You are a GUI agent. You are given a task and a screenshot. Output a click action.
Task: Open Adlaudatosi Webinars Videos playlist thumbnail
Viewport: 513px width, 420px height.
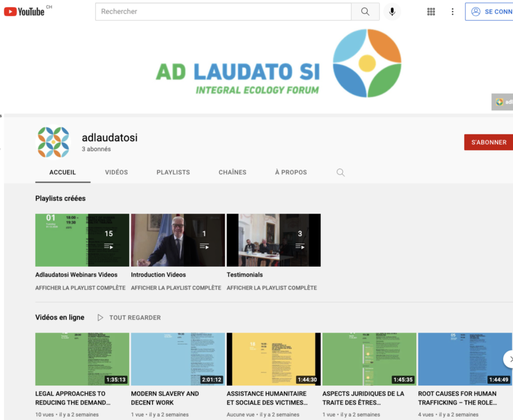click(82, 240)
